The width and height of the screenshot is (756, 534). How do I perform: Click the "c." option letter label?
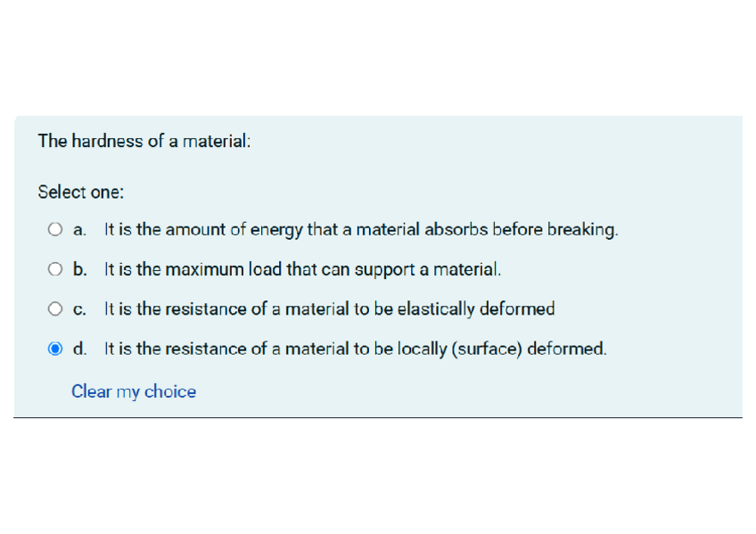coord(79,309)
